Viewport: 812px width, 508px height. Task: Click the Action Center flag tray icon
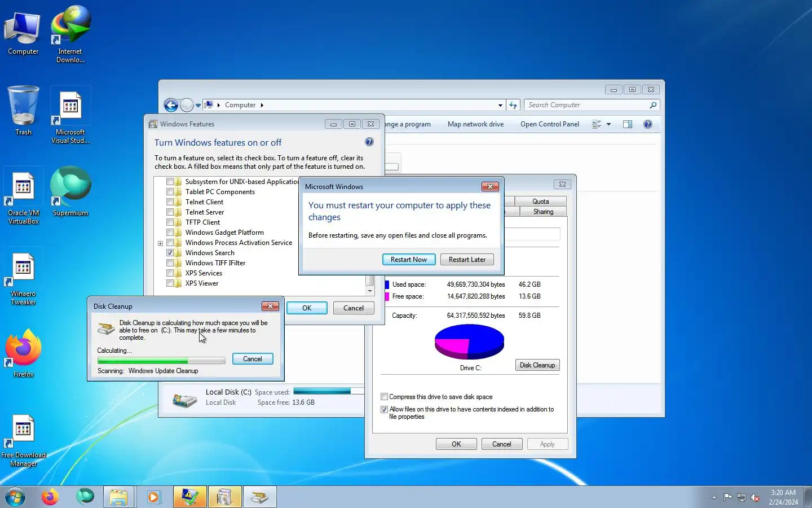coord(728,497)
